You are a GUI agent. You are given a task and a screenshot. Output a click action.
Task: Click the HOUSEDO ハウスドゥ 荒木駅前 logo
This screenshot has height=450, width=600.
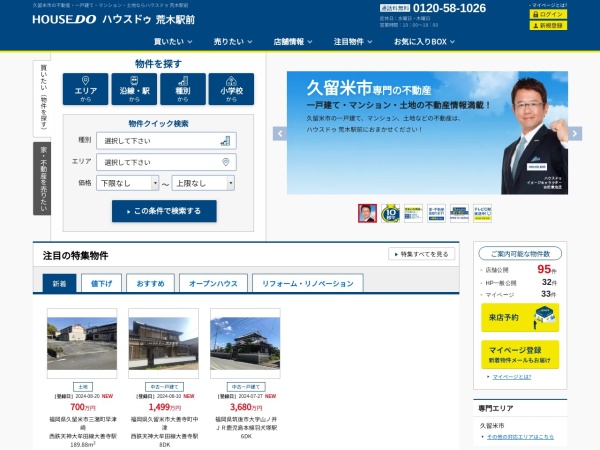[x=114, y=19]
